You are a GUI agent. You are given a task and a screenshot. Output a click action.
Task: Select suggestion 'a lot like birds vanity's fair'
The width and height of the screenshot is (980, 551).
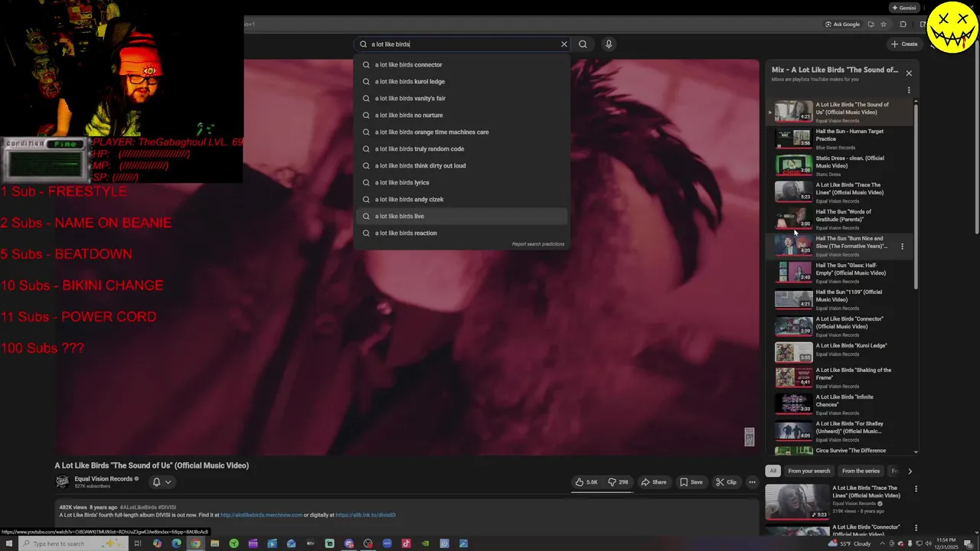tap(462, 99)
